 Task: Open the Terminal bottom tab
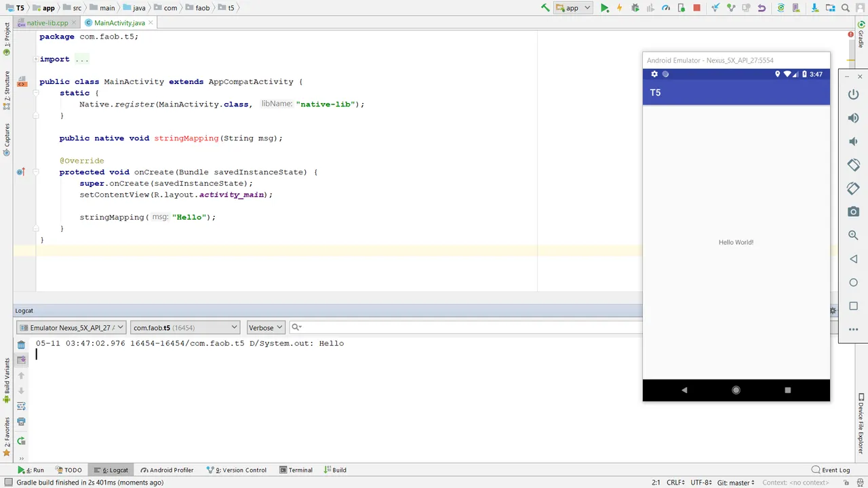click(x=296, y=470)
